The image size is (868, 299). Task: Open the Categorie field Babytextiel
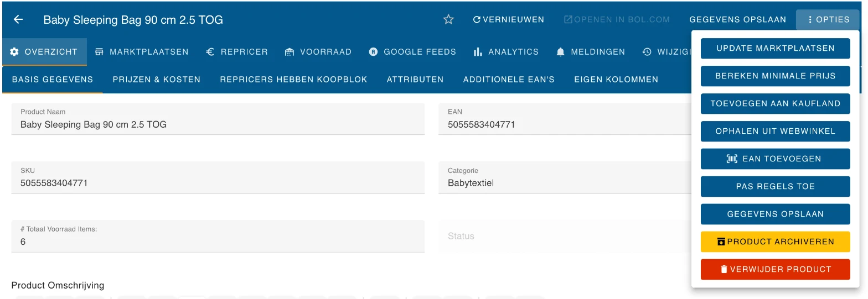pyautogui.click(x=565, y=177)
